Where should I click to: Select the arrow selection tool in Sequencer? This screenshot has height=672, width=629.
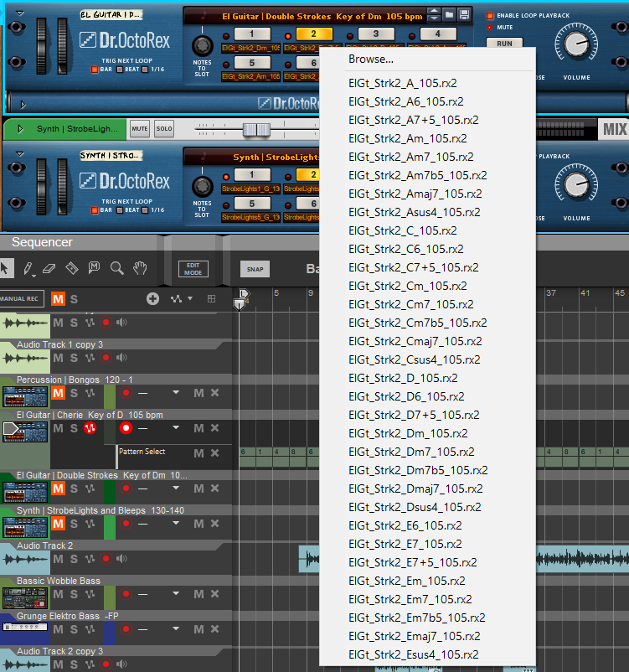tap(6, 269)
